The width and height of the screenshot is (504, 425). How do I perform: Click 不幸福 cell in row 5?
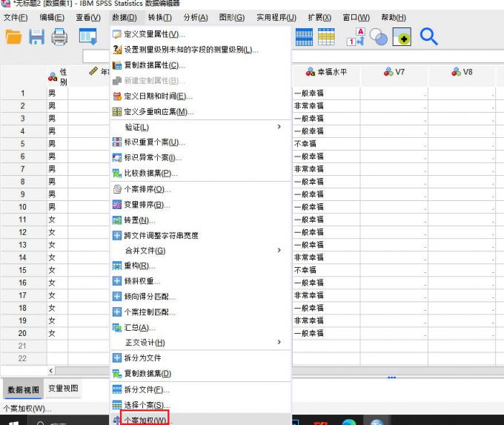coord(326,144)
